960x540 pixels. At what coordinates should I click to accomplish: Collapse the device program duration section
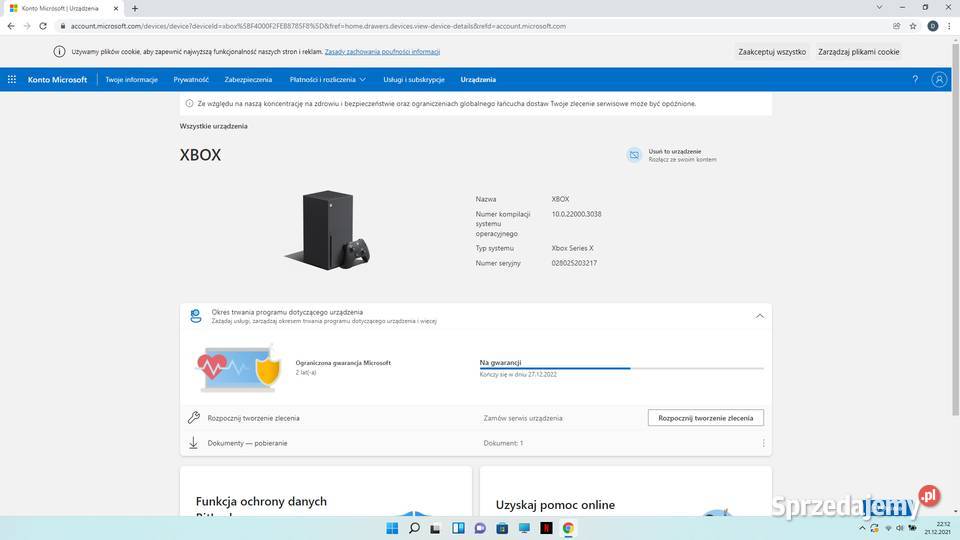tap(759, 316)
